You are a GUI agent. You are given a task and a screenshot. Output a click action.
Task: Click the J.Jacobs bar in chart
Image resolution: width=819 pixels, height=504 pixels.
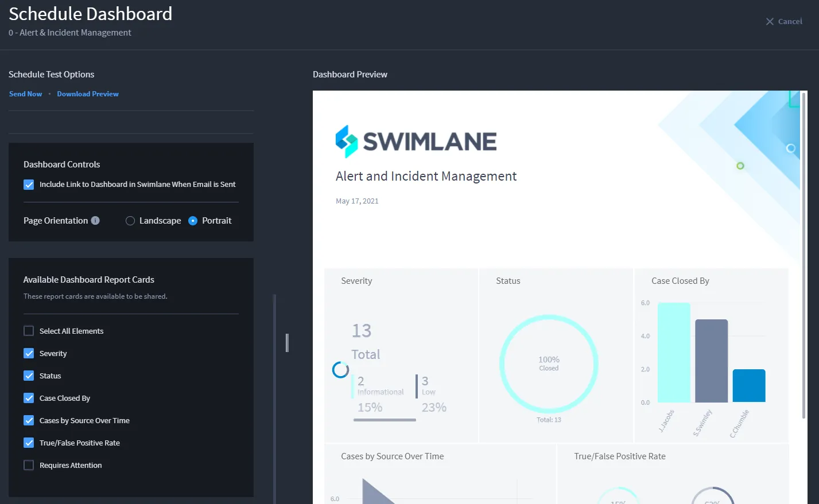point(674,353)
